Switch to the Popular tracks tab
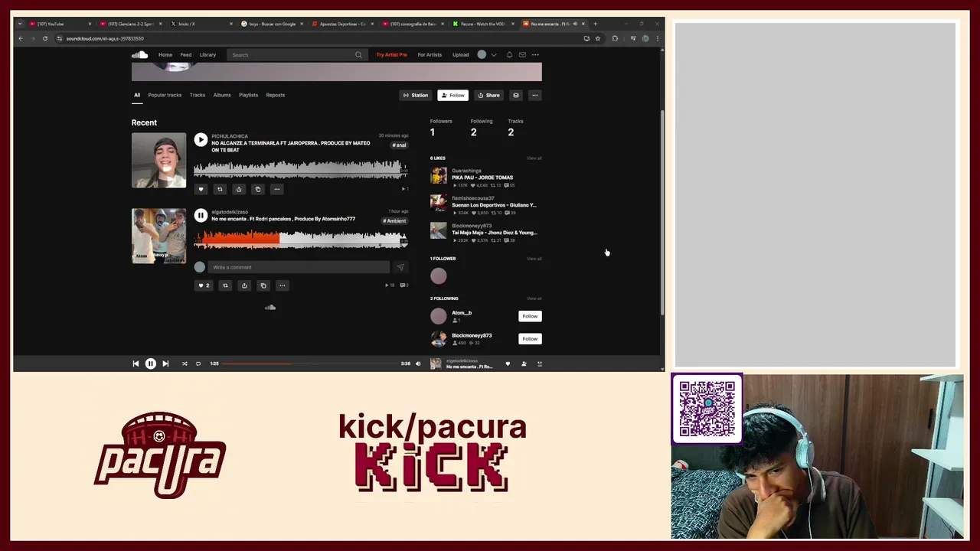Image resolution: width=980 pixels, height=551 pixels. pyautogui.click(x=165, y=95)
